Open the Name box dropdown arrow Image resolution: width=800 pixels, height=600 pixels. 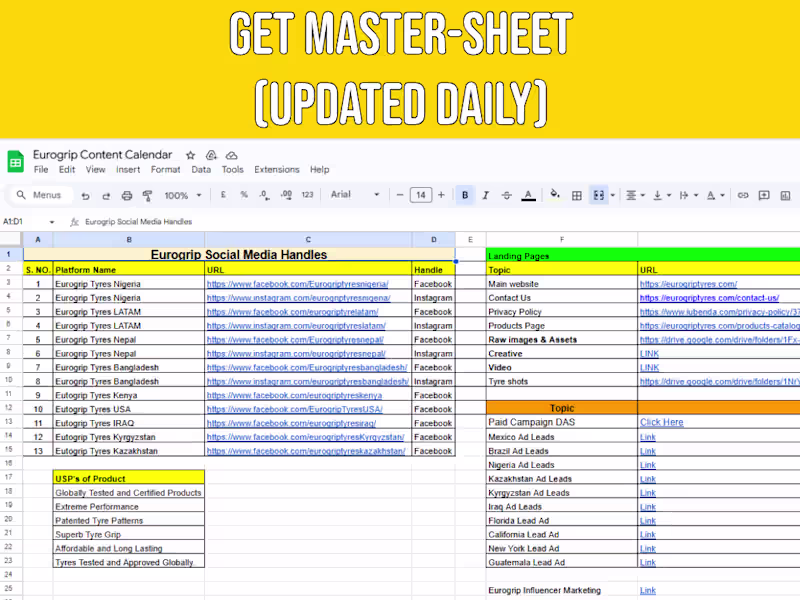[52, 222]
